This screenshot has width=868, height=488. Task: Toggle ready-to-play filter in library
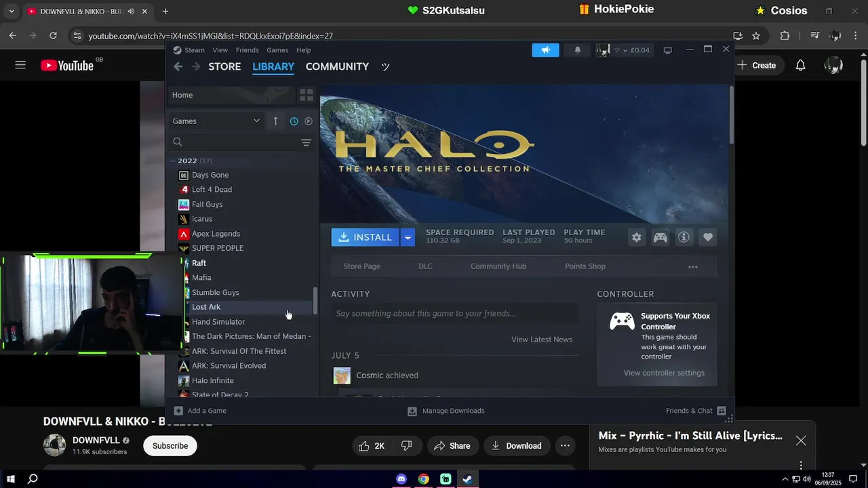pos(309,121)
